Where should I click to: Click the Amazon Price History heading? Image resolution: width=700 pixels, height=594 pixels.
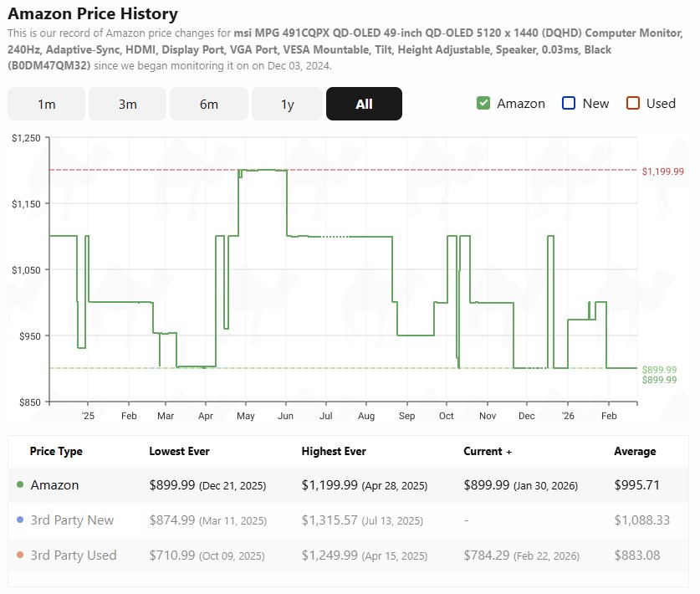pyautogui.click(x=93, y=14)
